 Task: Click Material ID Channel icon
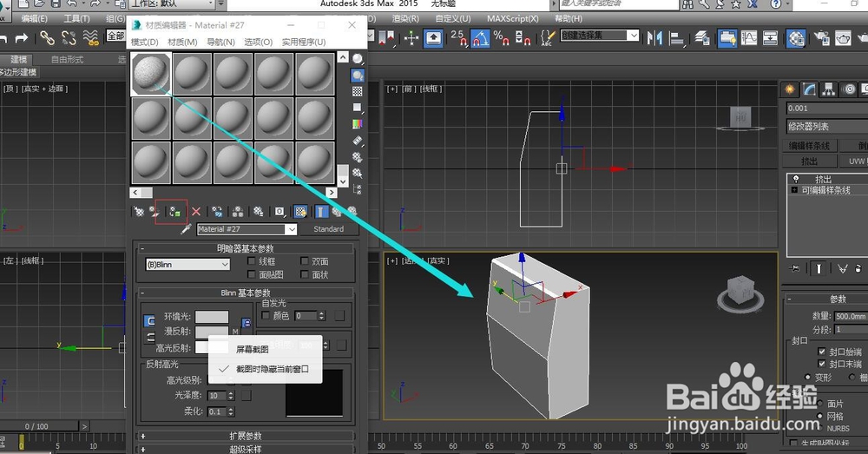[x=279, y=212]
